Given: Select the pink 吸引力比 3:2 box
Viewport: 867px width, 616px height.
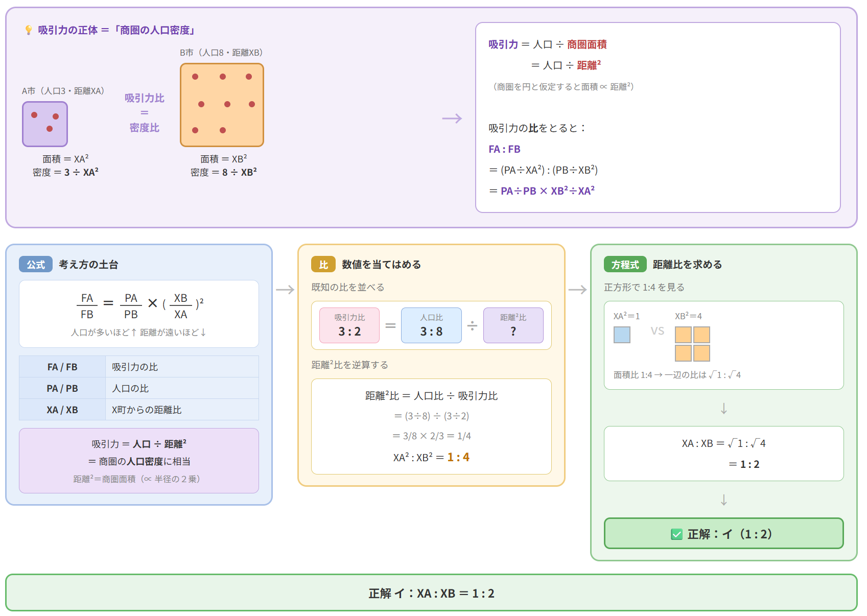Looking at the screenshot, I should click(349, 325).
